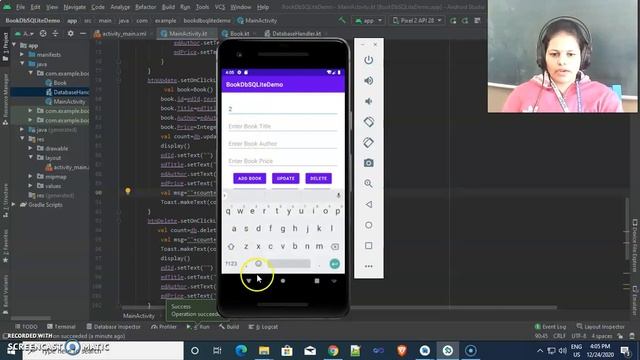The image size is (640, 360).
Task: Click ADD BOOK button in emulator
Action: tap(249, 178)
